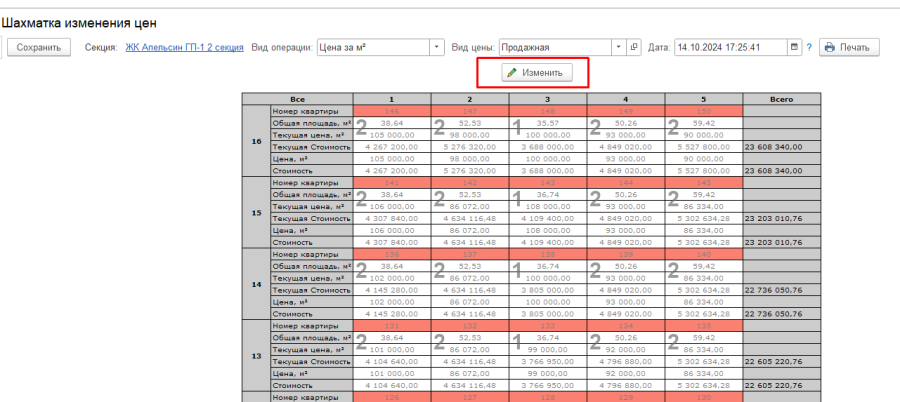Select apartment number cell 138
Image resolution: width=900 pixels, height=402 pixels.
pos(548,254)
